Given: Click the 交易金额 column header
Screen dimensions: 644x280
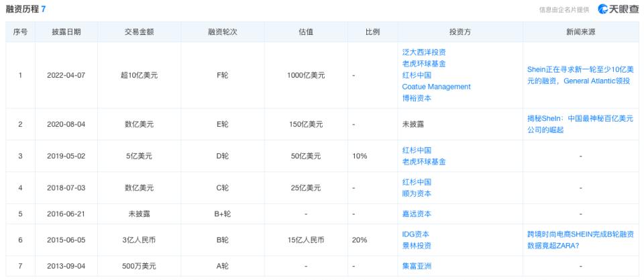Looking at the screenshot, I should (x=140, y=32).
